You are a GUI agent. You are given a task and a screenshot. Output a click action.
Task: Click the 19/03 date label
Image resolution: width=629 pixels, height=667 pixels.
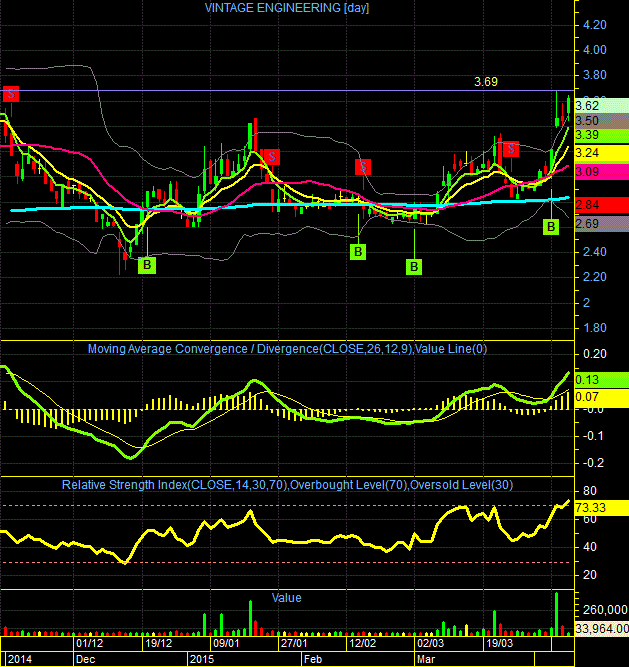click(x=500, y=643)
